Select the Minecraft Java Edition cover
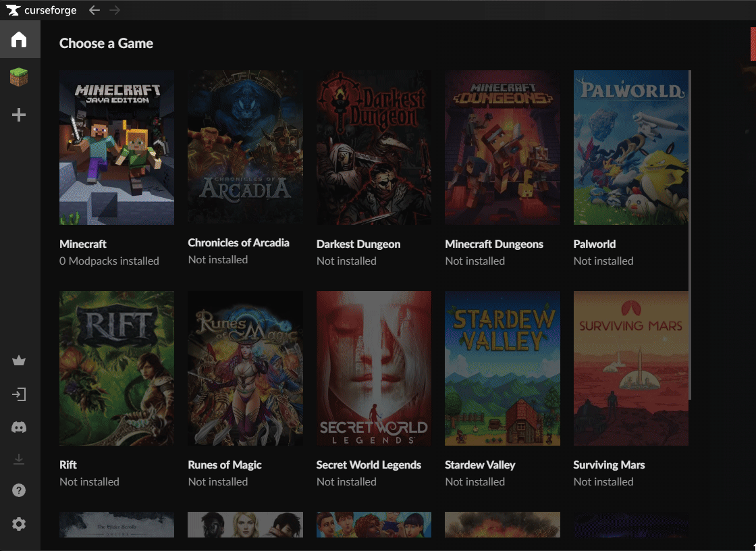 117,148
